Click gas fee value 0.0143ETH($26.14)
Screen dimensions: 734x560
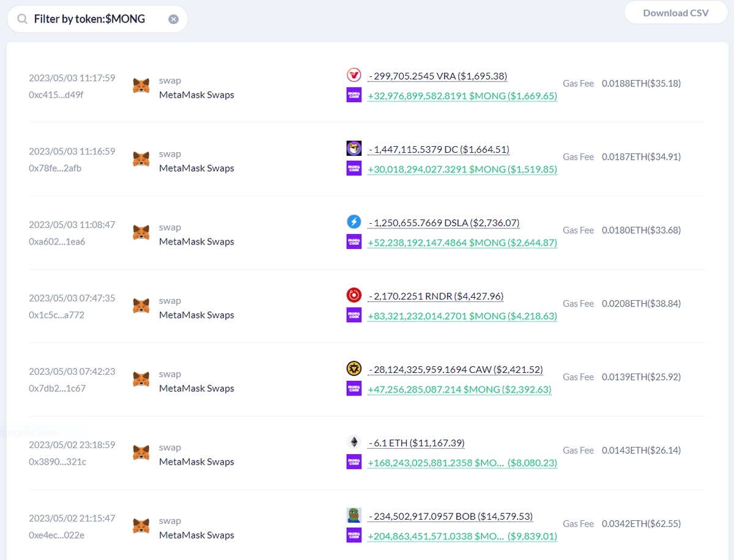pyautogui.click(x=641, y=450)
